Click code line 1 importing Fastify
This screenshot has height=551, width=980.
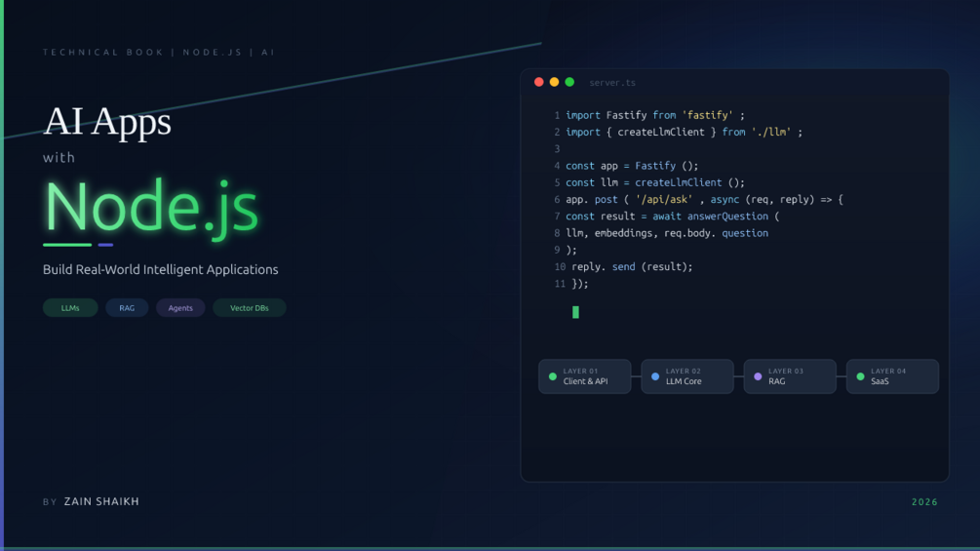tap(655, 115)
